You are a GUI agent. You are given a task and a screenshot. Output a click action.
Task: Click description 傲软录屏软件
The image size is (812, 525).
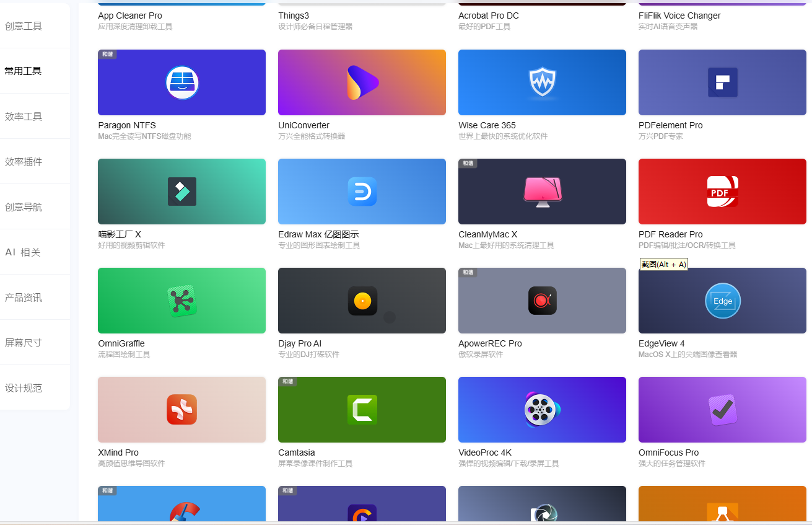(x=481, y=355)
